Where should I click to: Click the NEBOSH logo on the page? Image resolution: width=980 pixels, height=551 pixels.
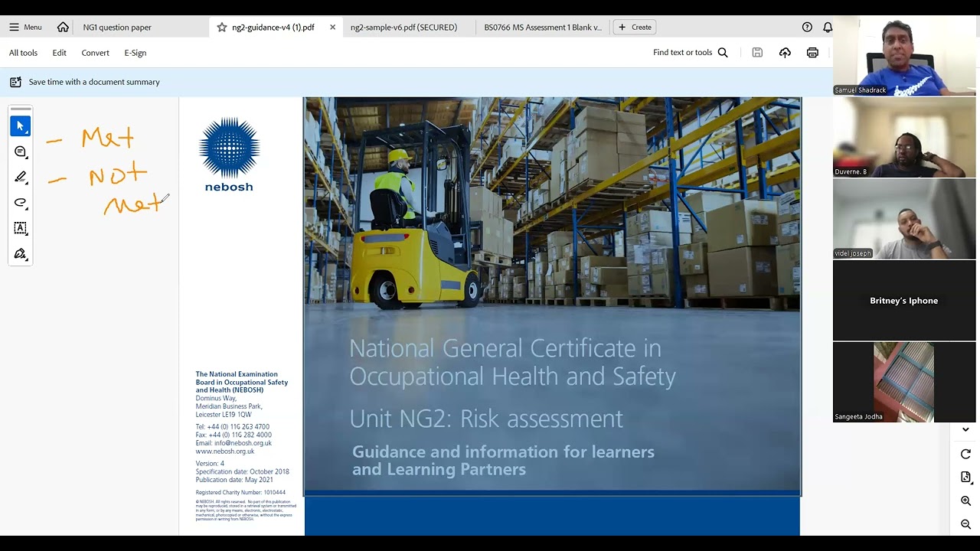coord(229,155)
